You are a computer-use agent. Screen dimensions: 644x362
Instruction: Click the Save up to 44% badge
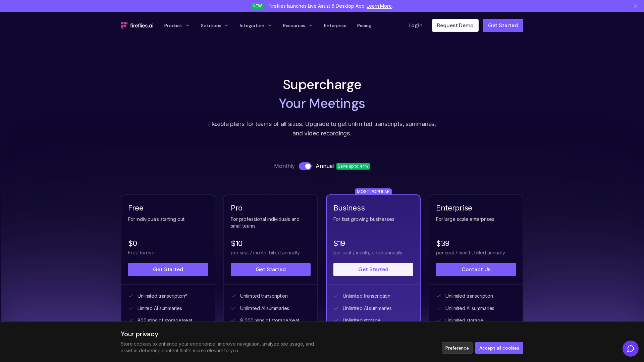tap(353, 166)
